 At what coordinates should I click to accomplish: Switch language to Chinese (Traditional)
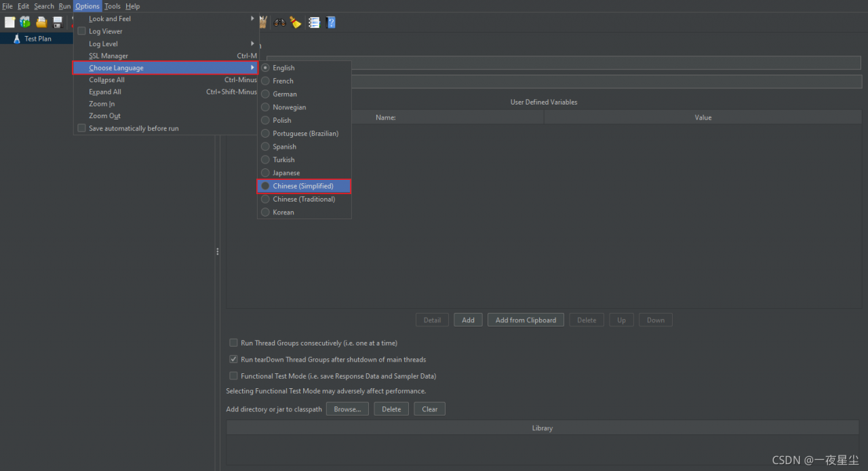pyautogui.click(x=304, y=199)
